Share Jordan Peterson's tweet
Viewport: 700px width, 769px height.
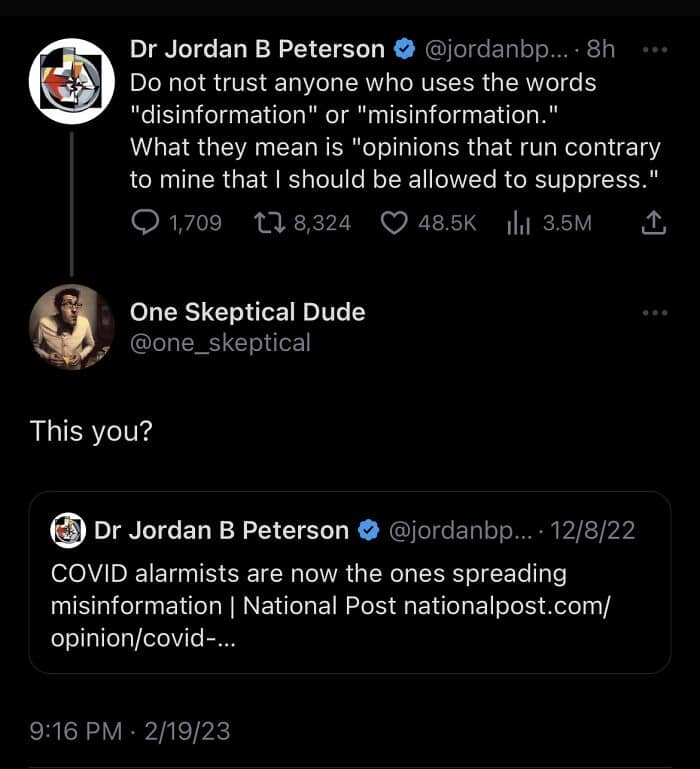pos(652,223)
